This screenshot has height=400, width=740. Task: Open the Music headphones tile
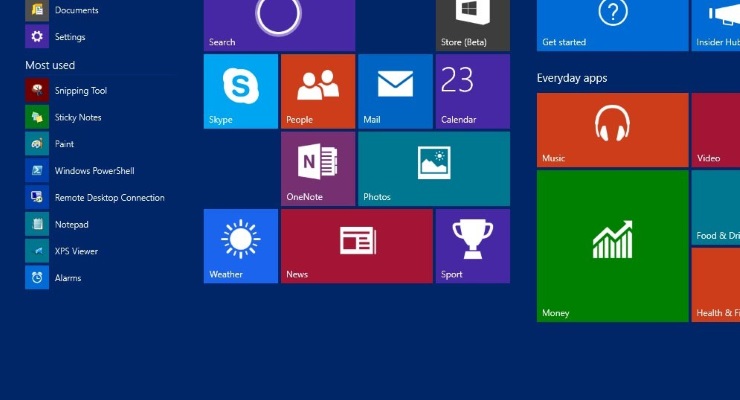tap(612, 130)
